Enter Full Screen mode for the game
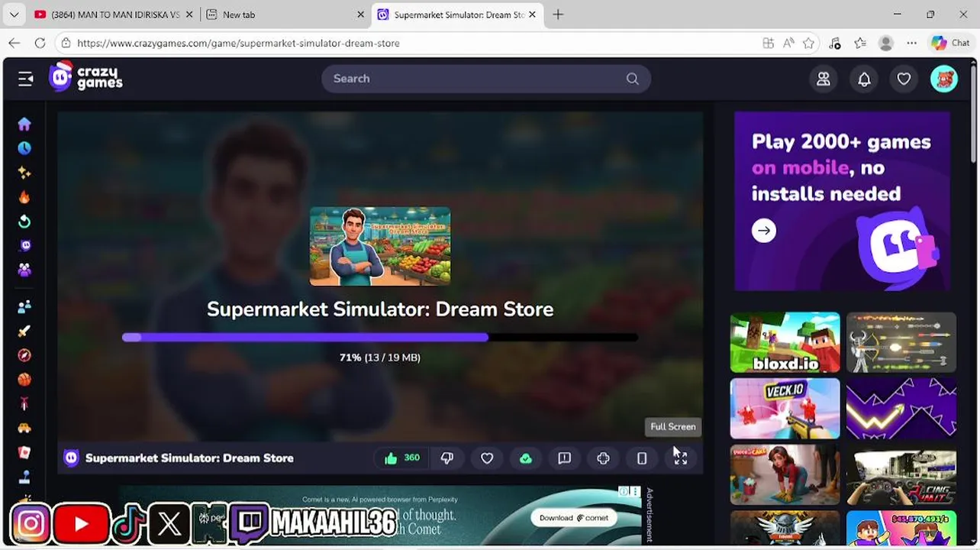The width and height of the screenshot is (980, 550). click(680, 458)
